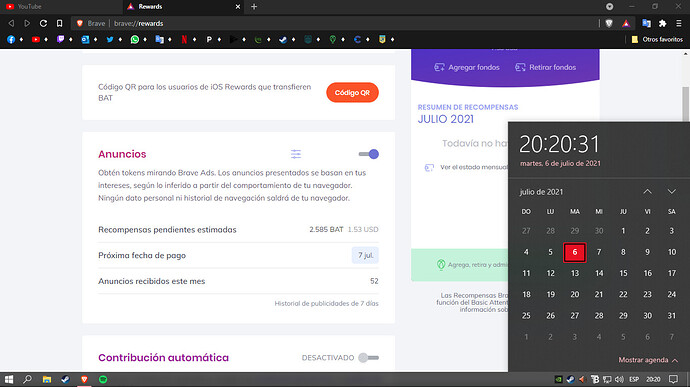The height and width of the screenshot is (387, 690).
Task: Open the Anuncios settings sliders icon
Action: 296,154
